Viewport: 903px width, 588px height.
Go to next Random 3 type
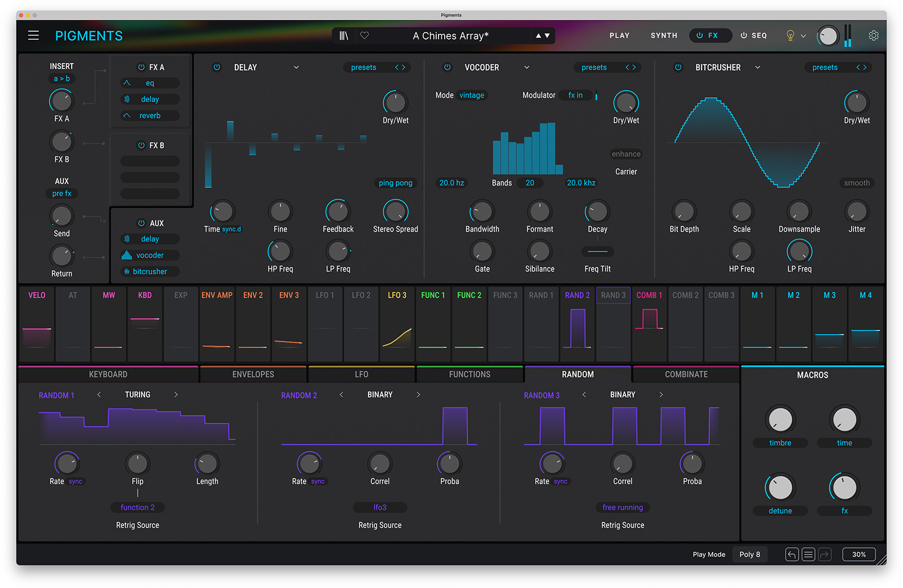[661, 394]
